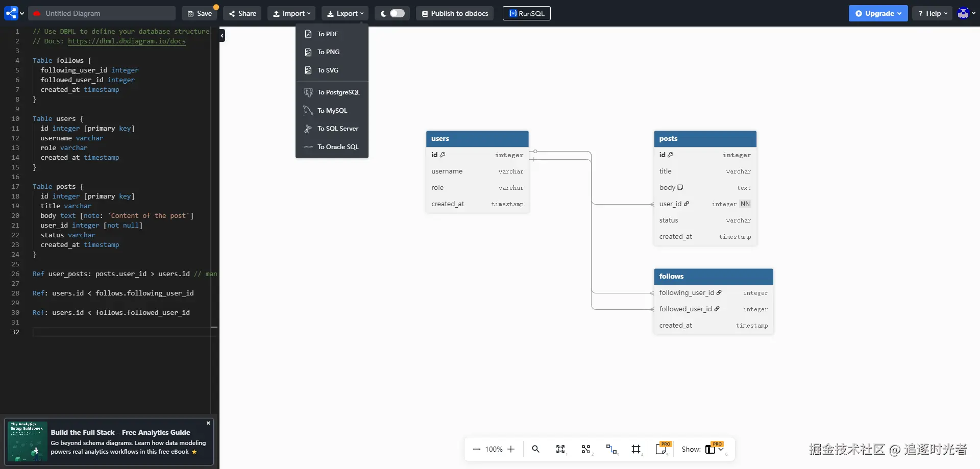This screenshot has width=980, height=469.
Task: Click the auto-arrange nodes icon
Action: (x=586, y=449)
